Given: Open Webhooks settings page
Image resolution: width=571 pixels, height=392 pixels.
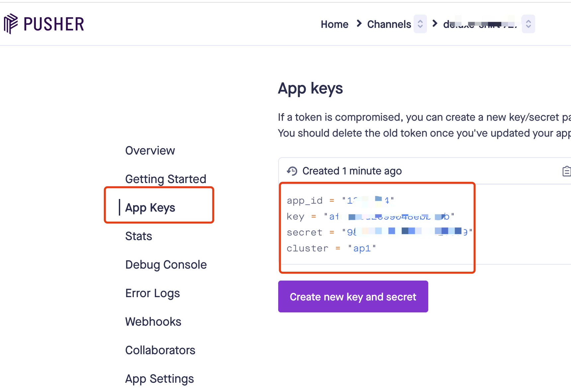Looking at the screenshot, I should 153,322.
